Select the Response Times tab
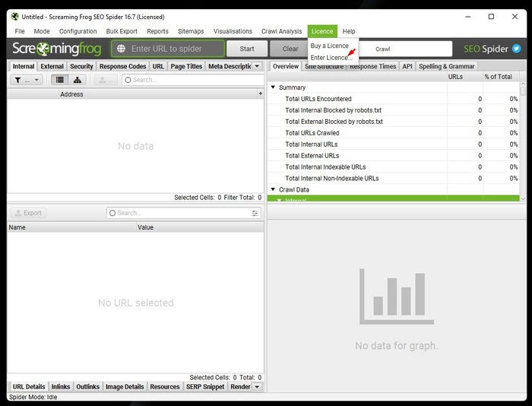 [372, 66]
